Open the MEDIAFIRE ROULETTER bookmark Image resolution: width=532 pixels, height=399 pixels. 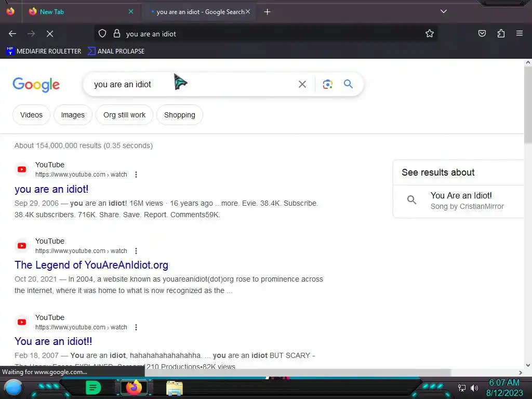click(x=44, y=51)
